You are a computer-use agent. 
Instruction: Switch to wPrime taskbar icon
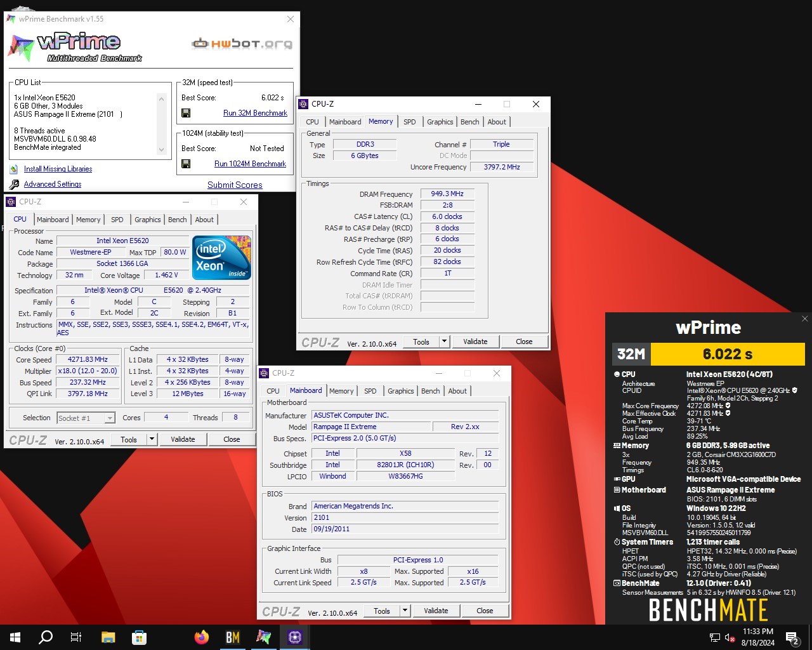(x=264, y=637)
